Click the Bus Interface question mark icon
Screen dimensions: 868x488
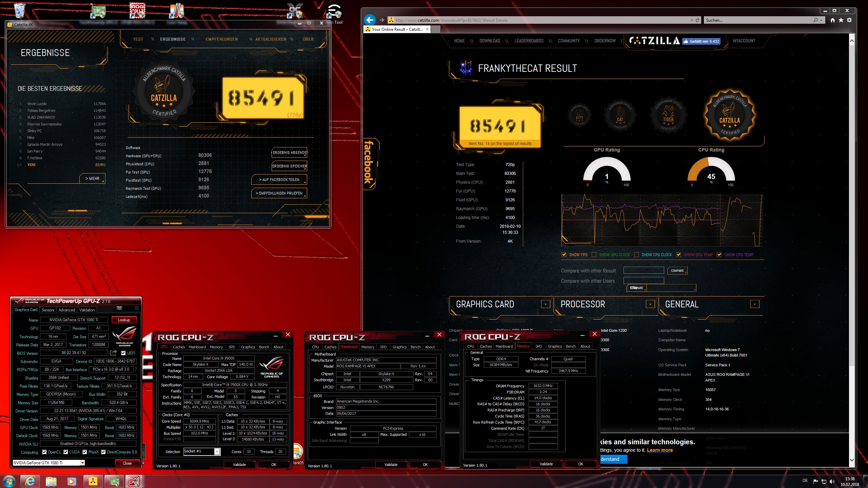click(136, 369)
